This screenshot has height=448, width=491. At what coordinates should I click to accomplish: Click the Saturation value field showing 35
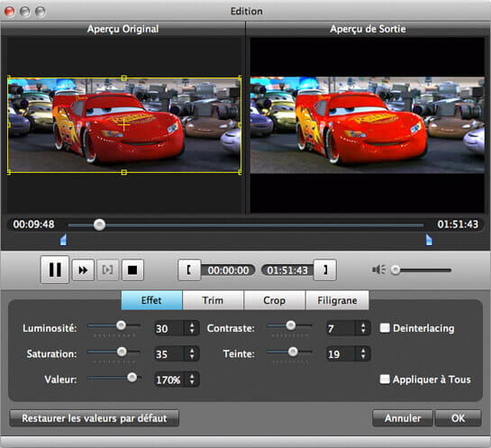click(168, 354)
